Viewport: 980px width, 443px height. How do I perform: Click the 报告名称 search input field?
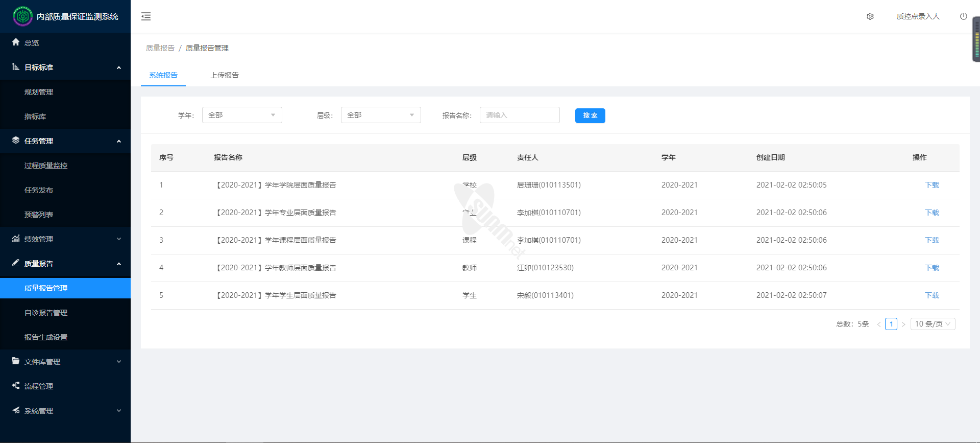(520, 115)
